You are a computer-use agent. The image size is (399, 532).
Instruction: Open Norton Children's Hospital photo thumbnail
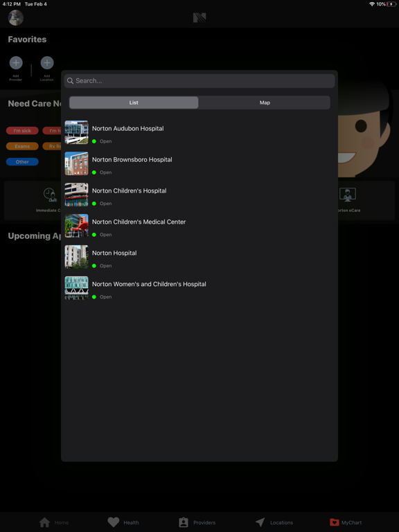point(76,195)
